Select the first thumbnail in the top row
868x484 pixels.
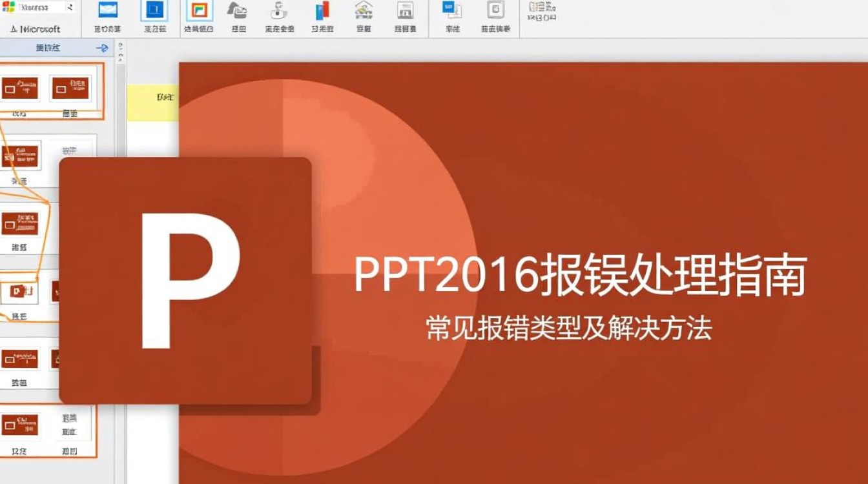pos(19,88)
